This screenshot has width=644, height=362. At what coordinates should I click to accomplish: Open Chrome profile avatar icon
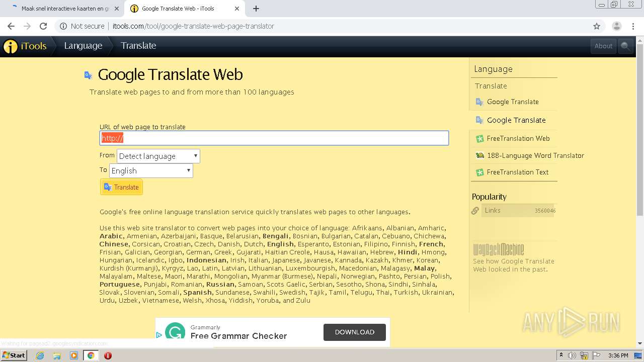click(616, 26)
